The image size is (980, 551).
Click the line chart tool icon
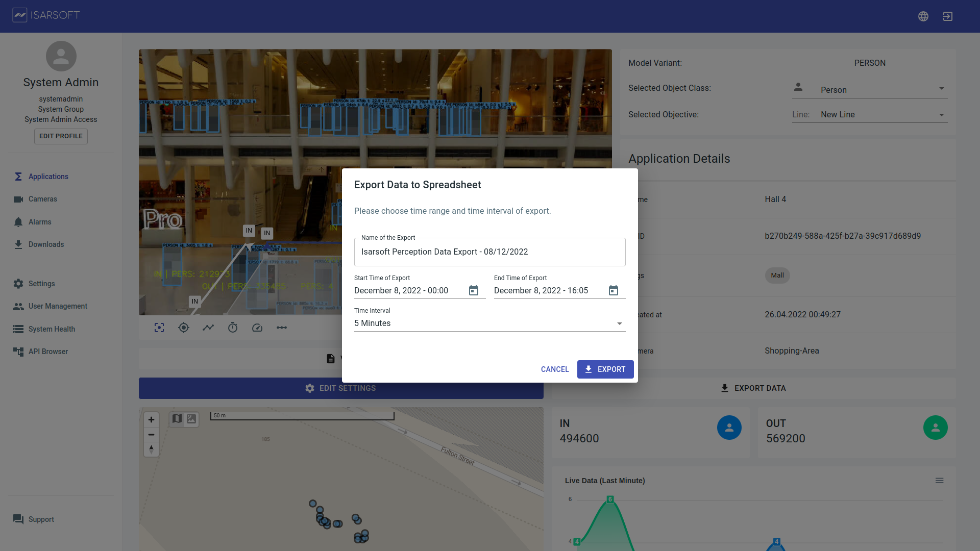tap(208, 328)
